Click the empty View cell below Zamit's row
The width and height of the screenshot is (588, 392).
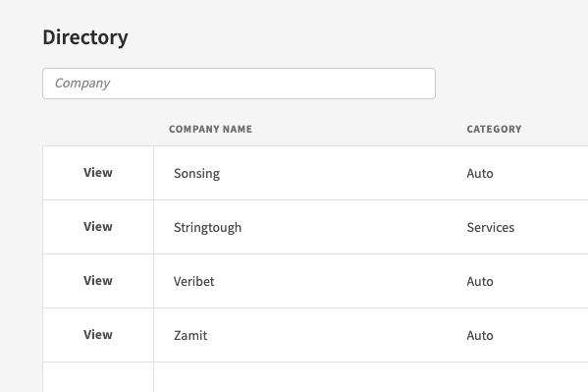[x=98, y=377]
